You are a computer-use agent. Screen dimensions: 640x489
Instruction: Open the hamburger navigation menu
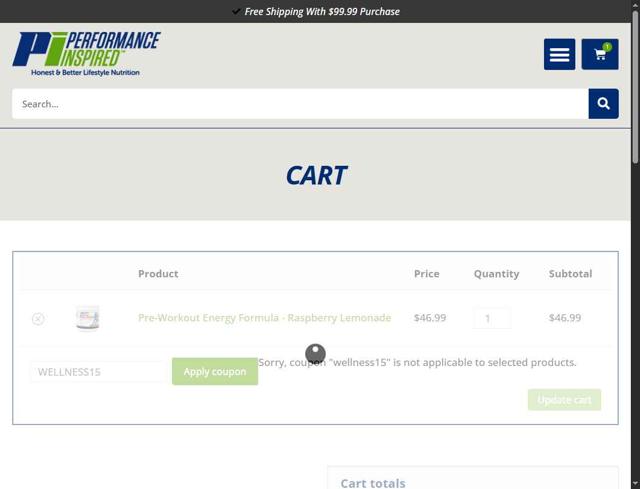[x=559, y=54]
